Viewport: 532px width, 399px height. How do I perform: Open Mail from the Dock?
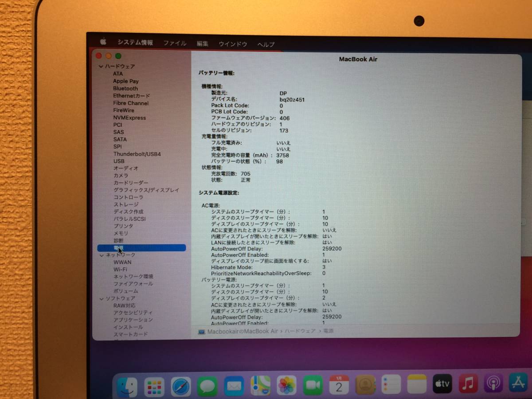[234, 386]
